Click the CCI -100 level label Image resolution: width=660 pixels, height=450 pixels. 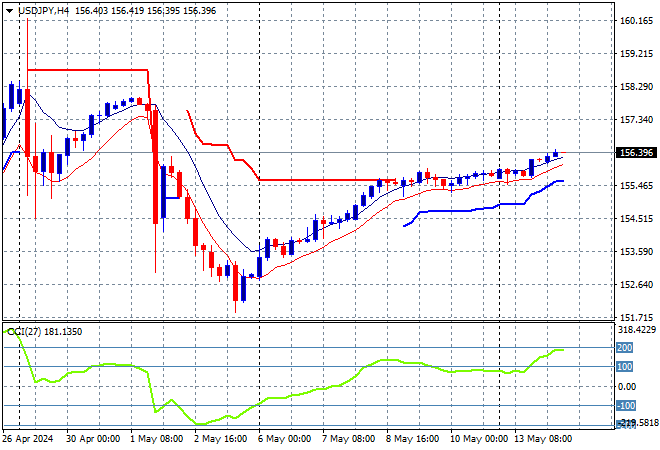(626, 406)
